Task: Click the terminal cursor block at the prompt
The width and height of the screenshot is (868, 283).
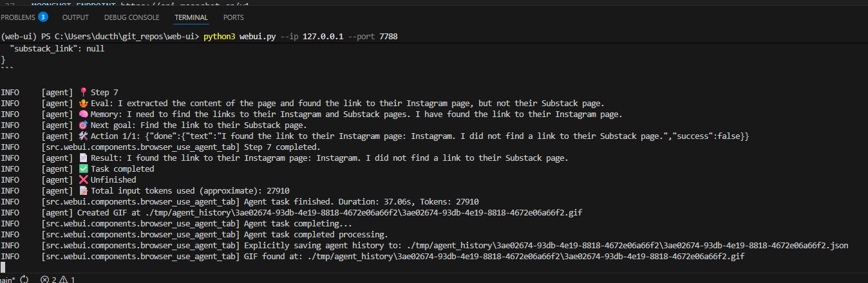Action: point(3,266)
